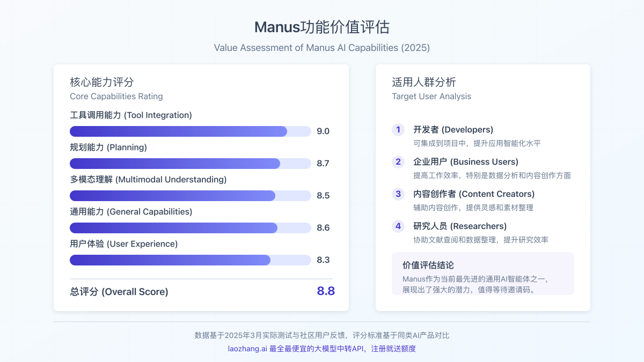The image size is (644, 362).
Task: Click the heading "适用人群分析"
Action: [x=424, y=82]
